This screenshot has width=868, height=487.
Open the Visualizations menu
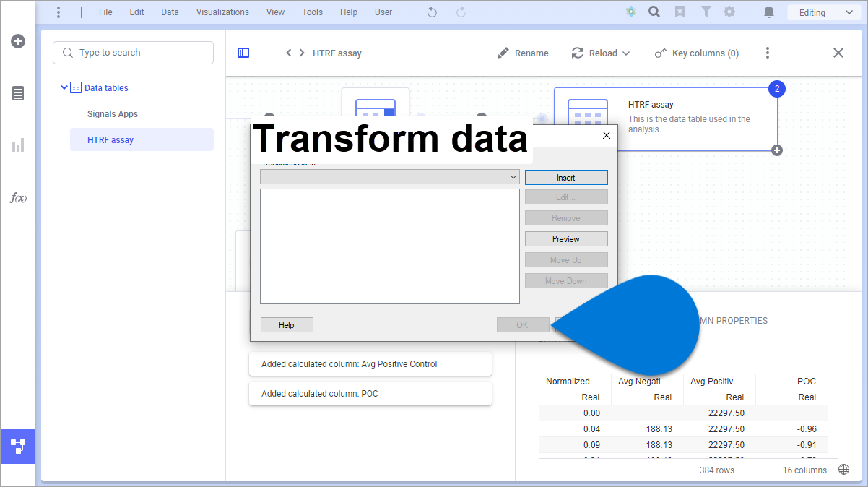pyautogui.click(x=222, y=12)
